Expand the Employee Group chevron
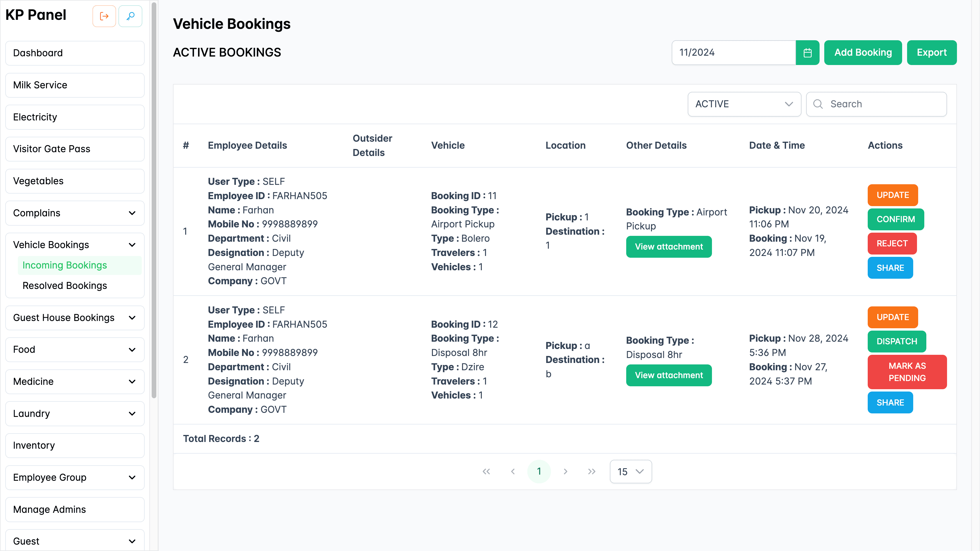This screenshot has height=551, width=980. coord(132,478)
